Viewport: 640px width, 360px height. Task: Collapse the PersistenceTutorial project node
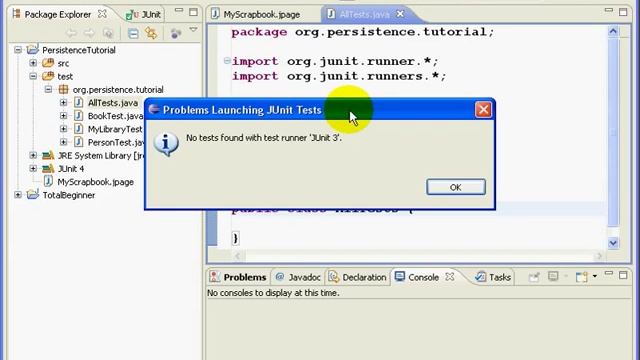18,50
